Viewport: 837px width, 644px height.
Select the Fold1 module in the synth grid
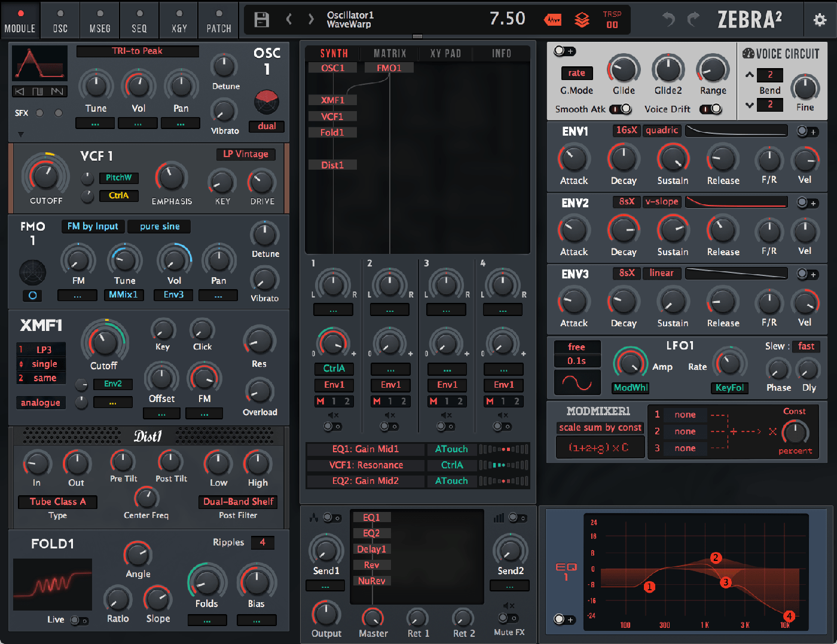point(332,133)
